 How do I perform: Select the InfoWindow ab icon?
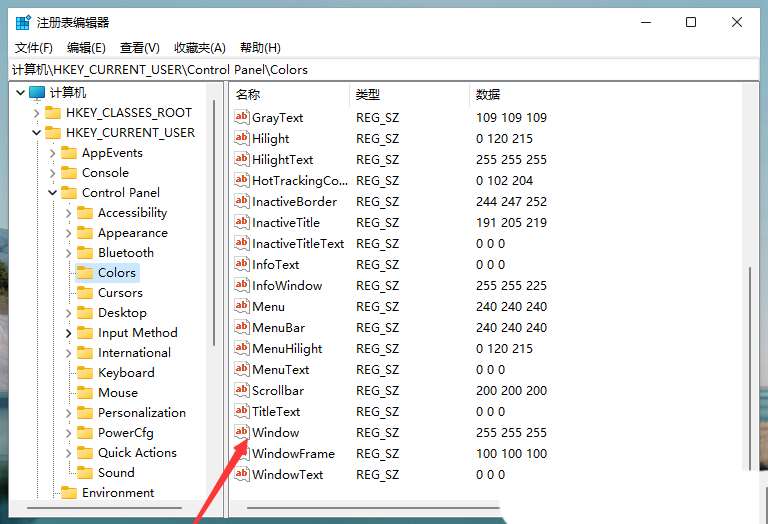pyautogui.click(x=241, y=286)
